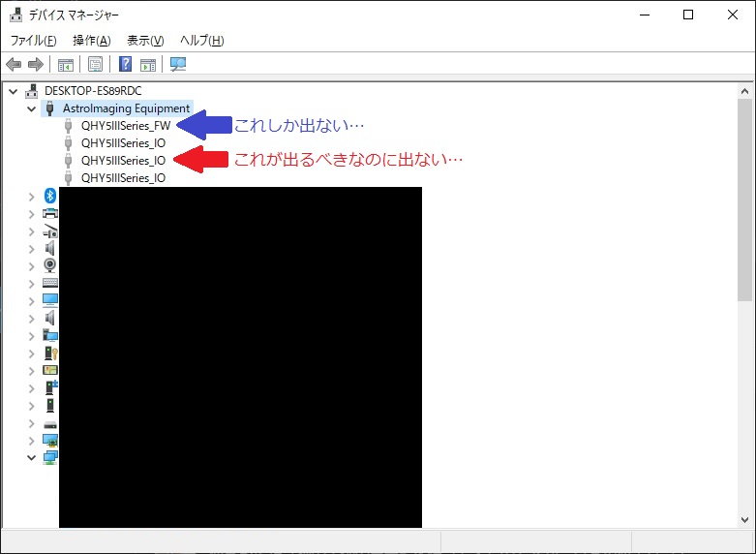Toggle the show/hide console tree icon
756x554 pixels.
pyautogui.click(x=66, y=64)
